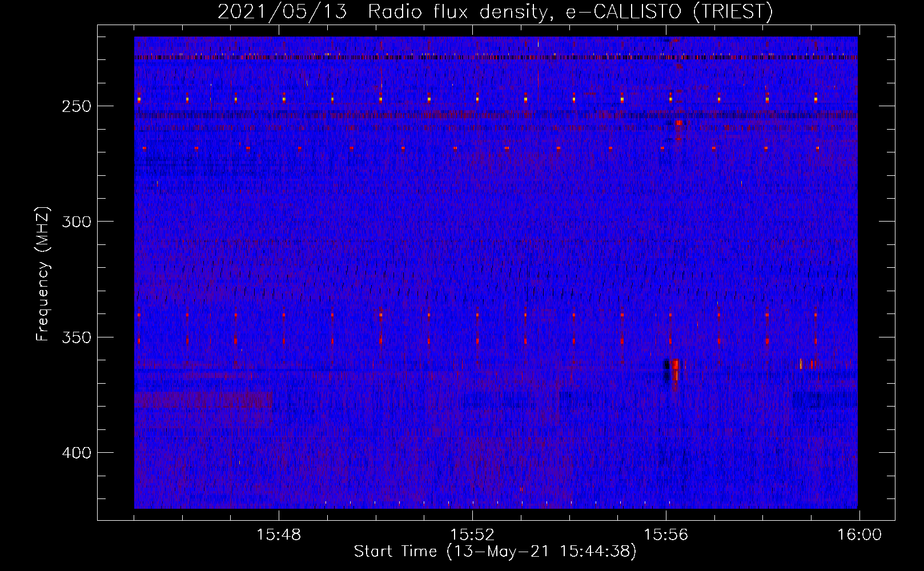Click the 16:00 time tick label
The image size is (924, 571).
[x=859, y=535]
